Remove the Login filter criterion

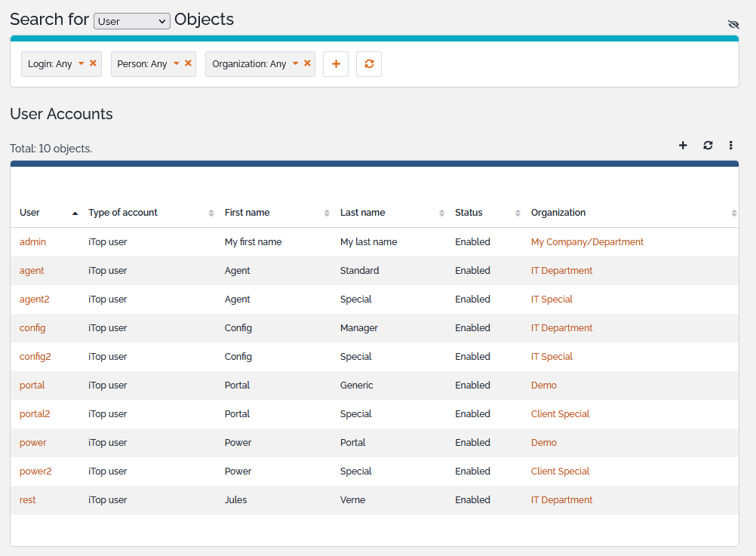click(93, 63)
